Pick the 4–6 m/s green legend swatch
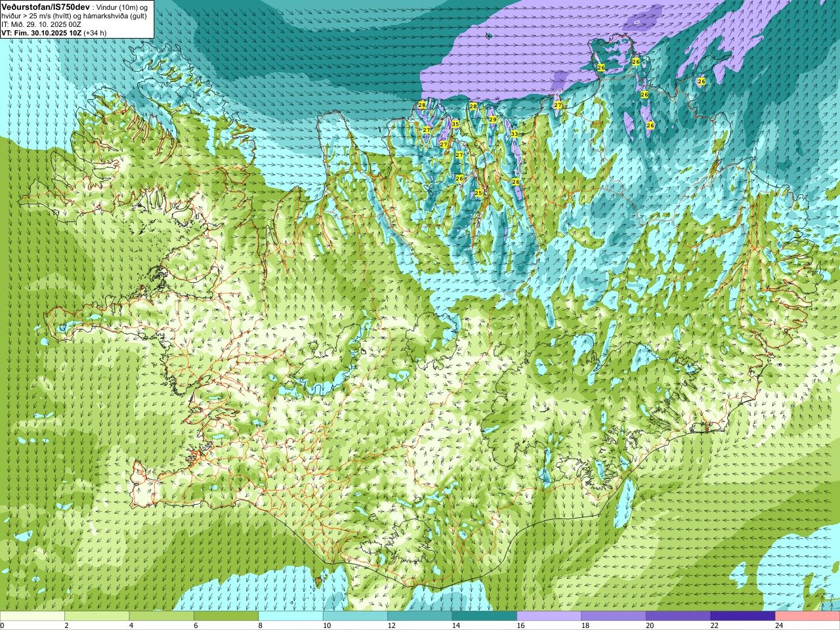840x630 pixels. click(161, 616)
